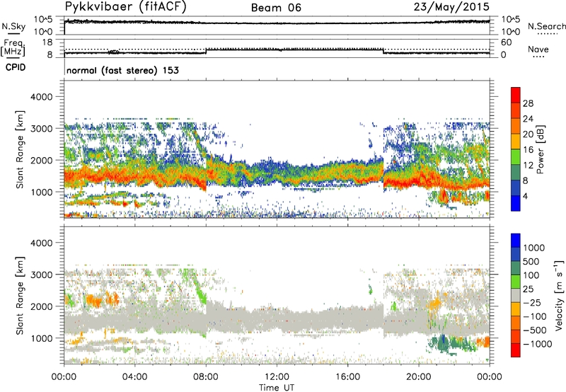Click the "28" label on the Power color bar

point(528,103)
